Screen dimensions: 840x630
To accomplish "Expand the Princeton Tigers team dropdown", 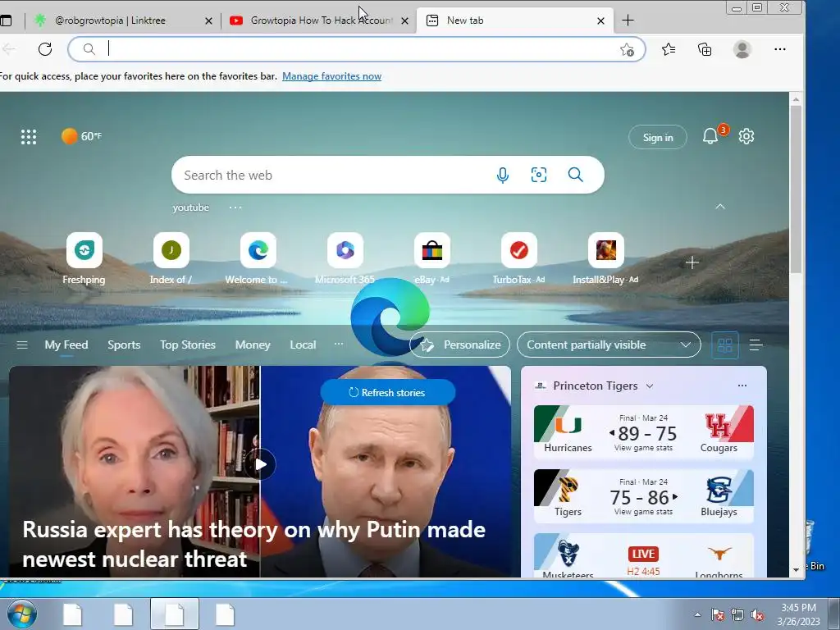I will 650,386.
